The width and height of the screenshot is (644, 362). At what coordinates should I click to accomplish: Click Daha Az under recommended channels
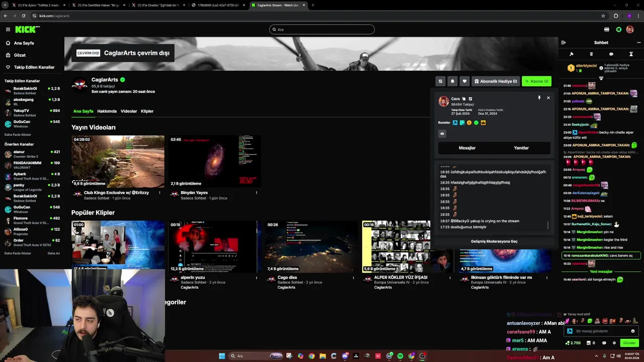tap(53, 253)
